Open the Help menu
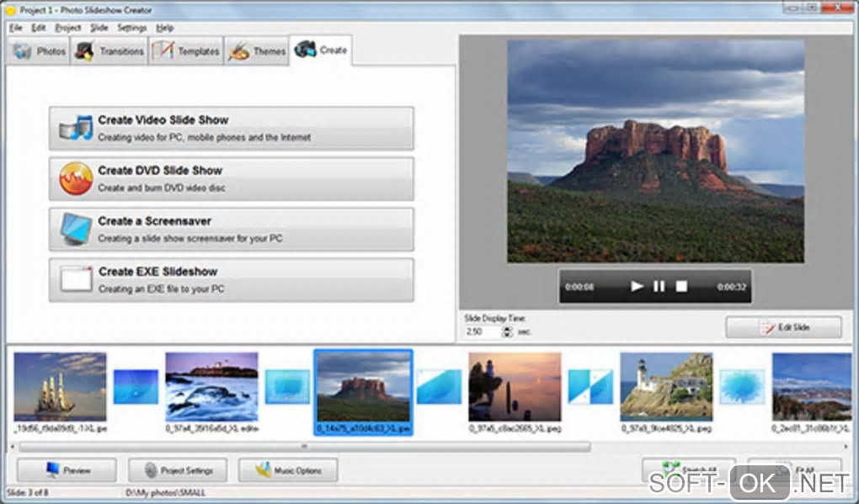This screenshot has height=504, width=859. coord(164,28)
